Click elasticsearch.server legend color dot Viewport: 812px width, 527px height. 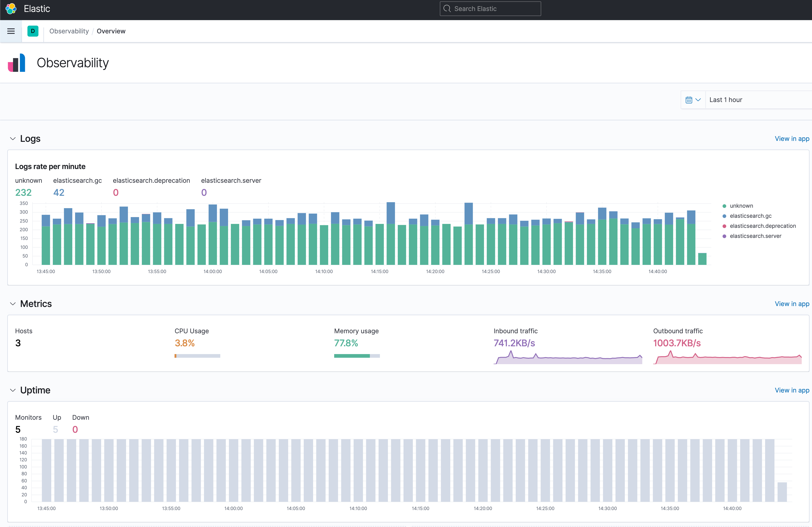724,236
